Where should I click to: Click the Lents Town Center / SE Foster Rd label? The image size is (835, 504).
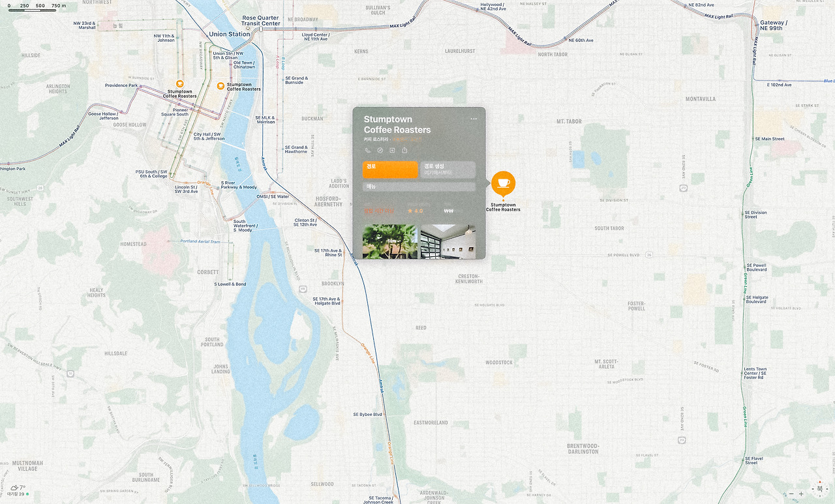(755, 373)
